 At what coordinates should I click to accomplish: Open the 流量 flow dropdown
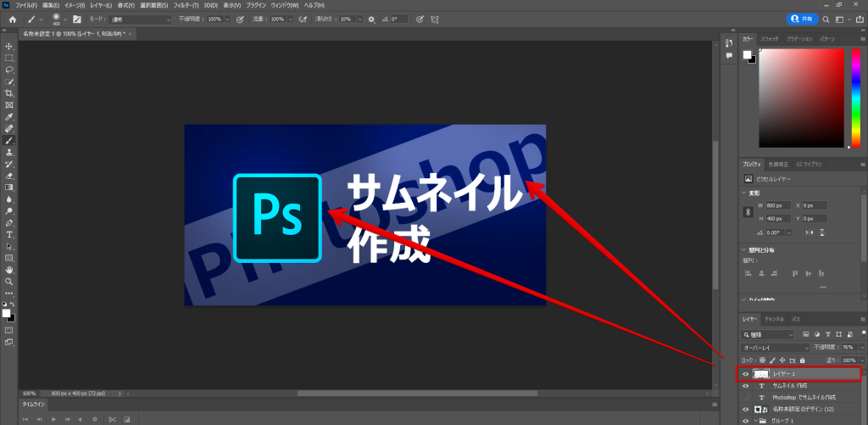[290, 19]
